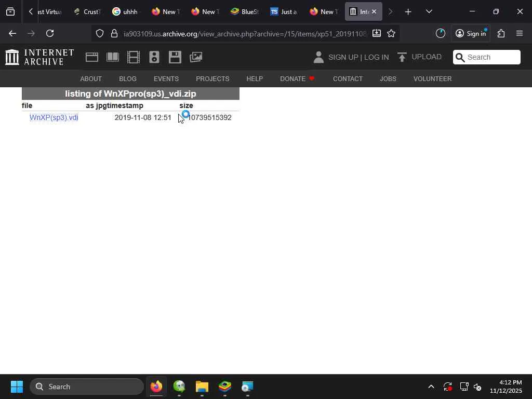Click the user avatar icon beside Sign Up
532x399 pixels.
[318, 57]
